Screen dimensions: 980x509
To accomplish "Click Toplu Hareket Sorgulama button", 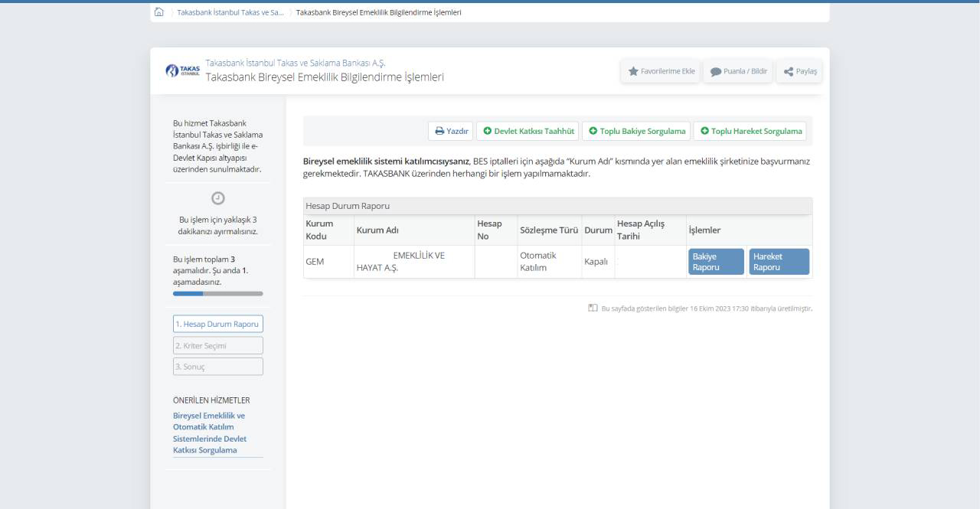I will coord(750,131).
